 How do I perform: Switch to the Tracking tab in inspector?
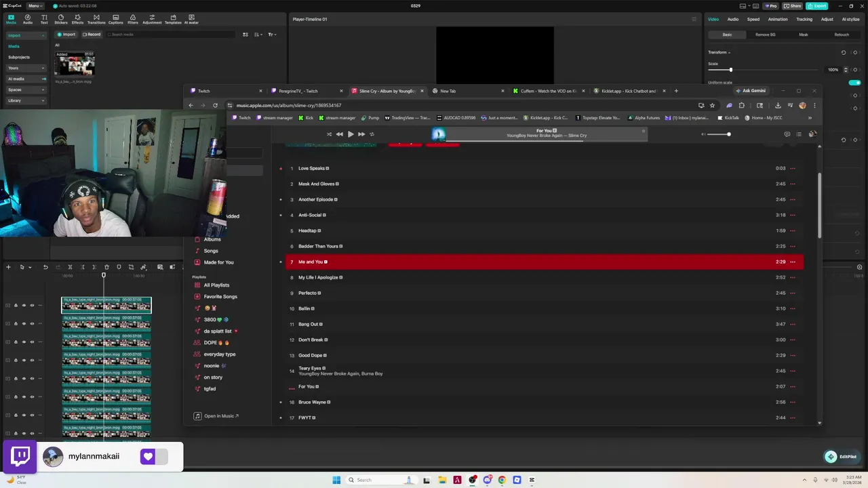[804, 19]
